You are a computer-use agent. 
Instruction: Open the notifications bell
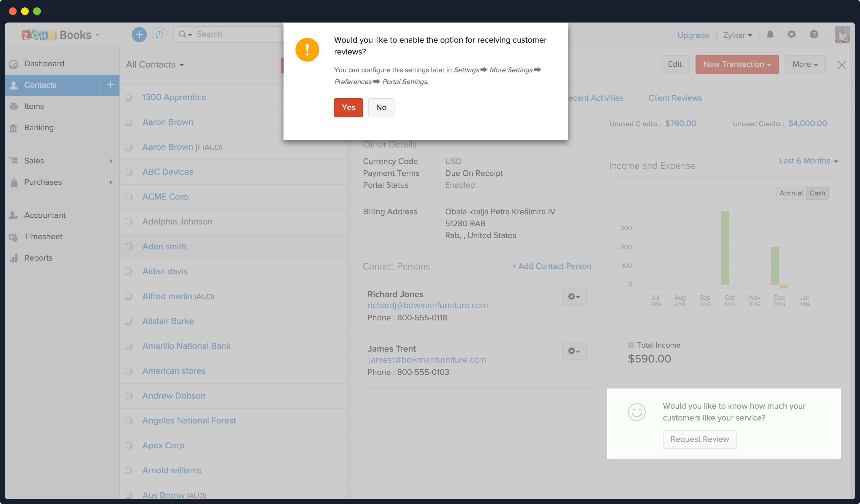(x=770, y=34)
